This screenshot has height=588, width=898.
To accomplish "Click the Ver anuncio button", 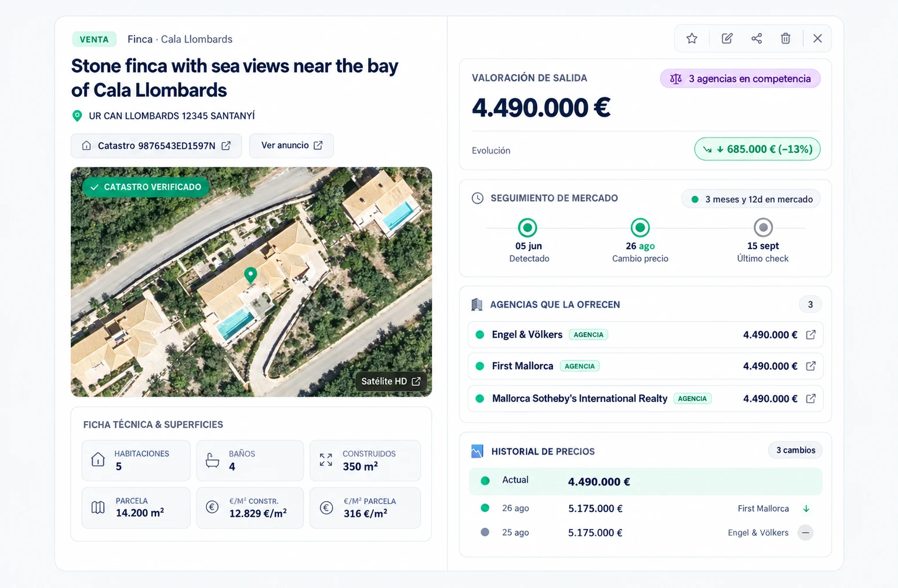I will pos(292,145).
